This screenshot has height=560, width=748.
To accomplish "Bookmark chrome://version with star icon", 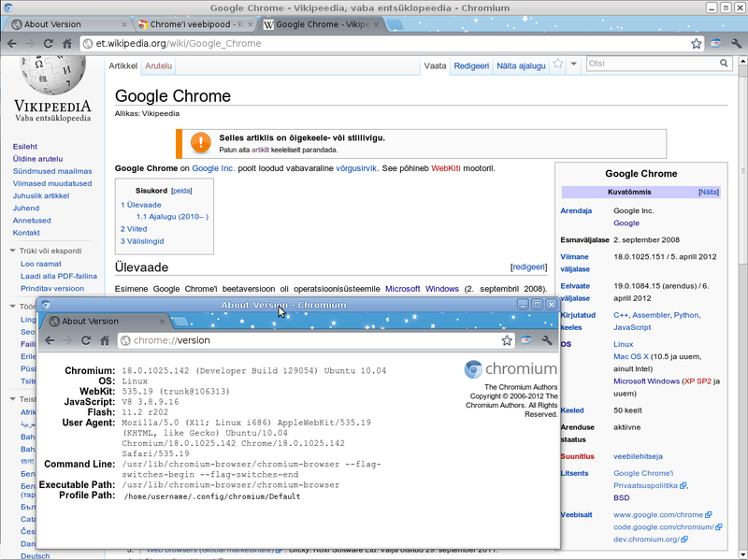I will 507,340.
